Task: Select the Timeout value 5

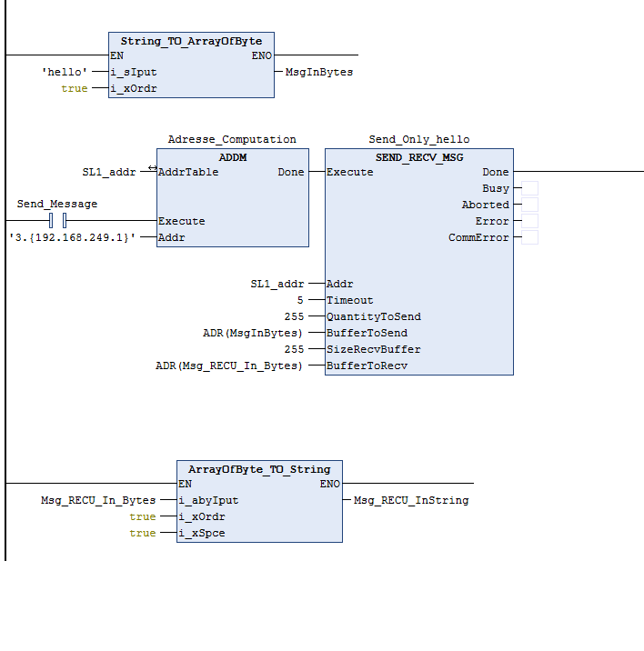Action: pos(300,300)
